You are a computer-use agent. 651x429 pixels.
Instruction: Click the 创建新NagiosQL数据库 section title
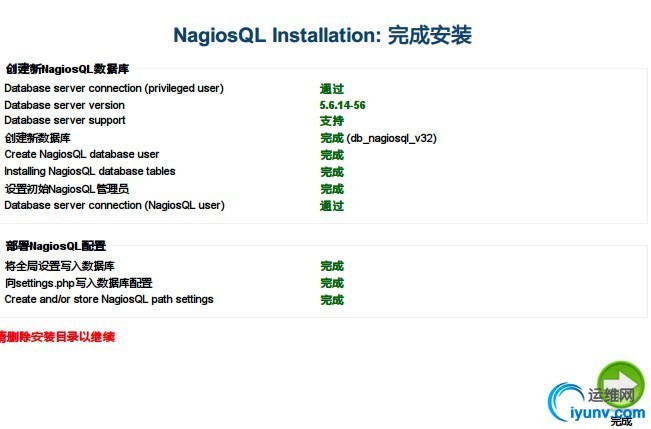pos(67,69)
